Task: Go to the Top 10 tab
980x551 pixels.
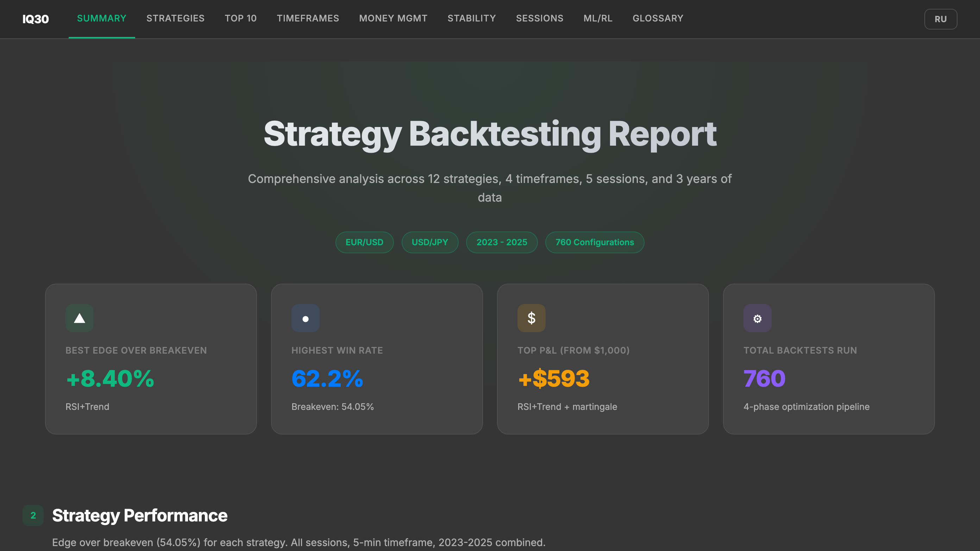Action: [240, 18]
